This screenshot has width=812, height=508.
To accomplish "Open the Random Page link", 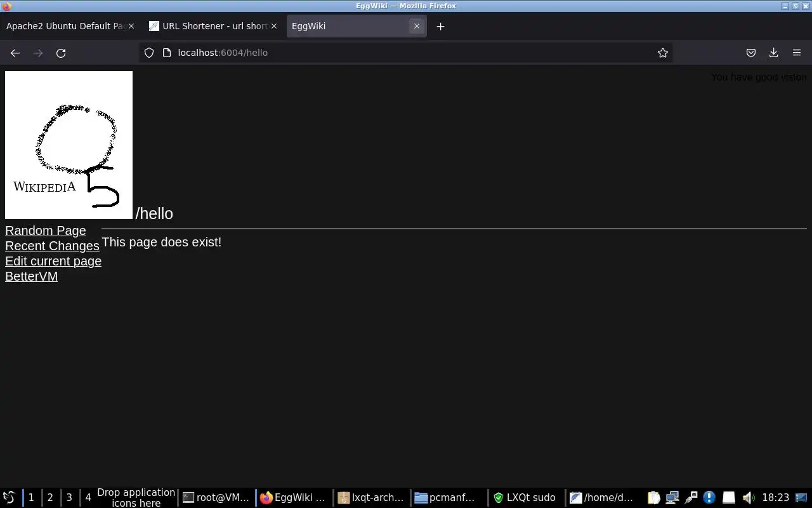I will 46,231.
